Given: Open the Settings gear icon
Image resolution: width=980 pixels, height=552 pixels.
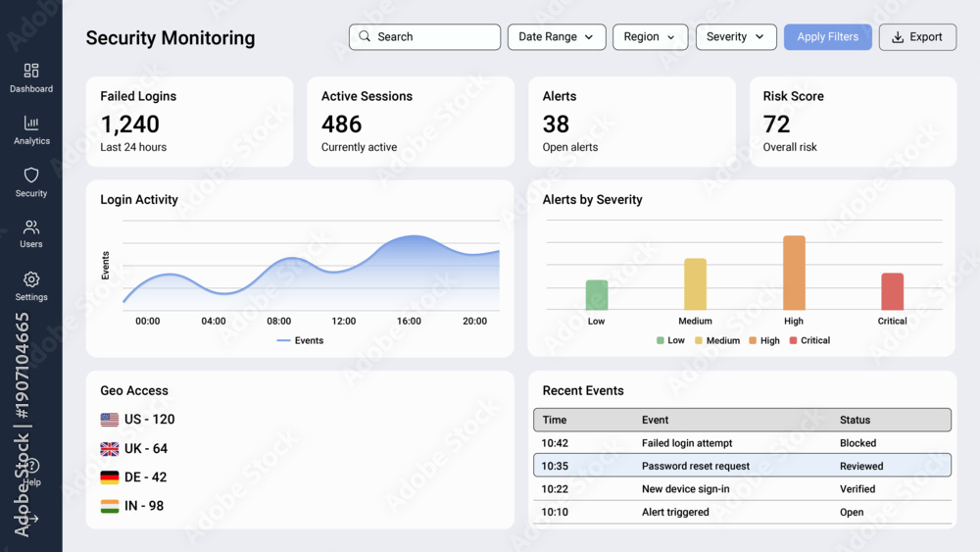Looking at the screenshot, I should pos(31,278).
